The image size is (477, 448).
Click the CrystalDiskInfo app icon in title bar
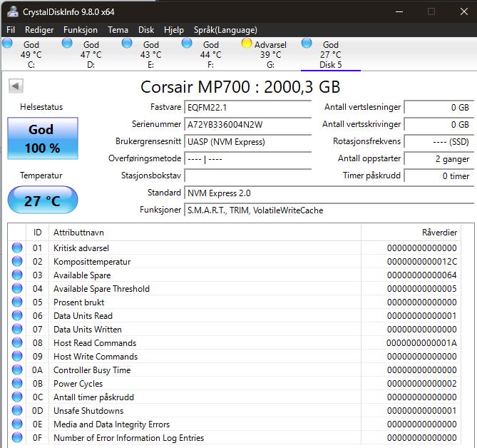[x=11, y=11]
